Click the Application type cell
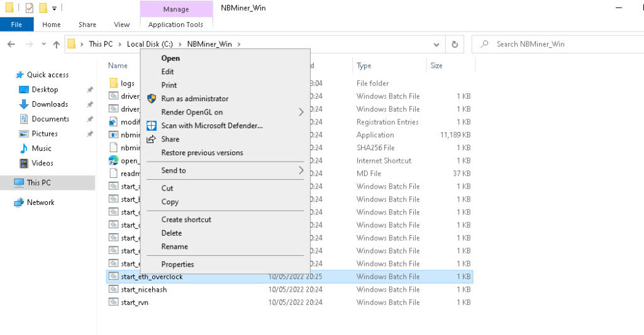Screen dimensions: 644x335 (375, 135)
